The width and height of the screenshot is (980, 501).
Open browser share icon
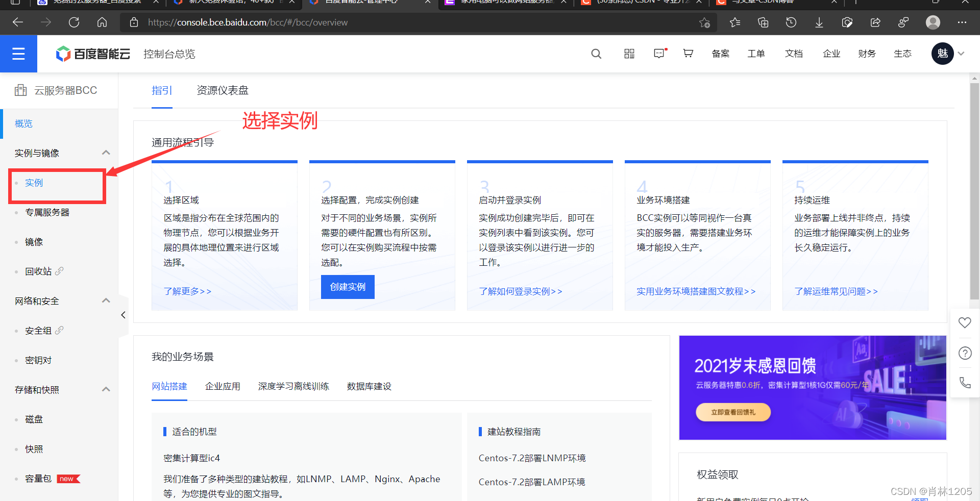tap(875, 22)
